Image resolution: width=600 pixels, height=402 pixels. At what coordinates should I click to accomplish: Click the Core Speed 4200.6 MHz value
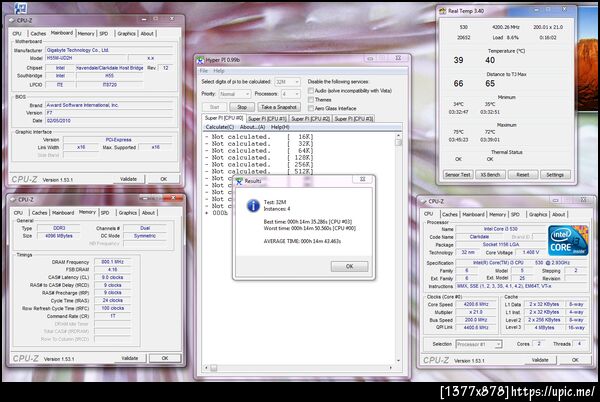click(x=476, y=304)
